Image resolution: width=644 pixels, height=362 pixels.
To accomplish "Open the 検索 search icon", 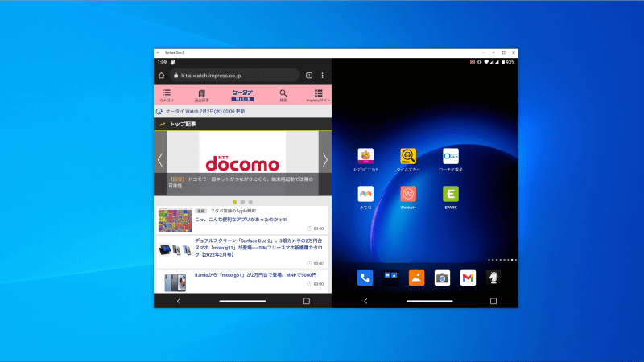I will coord(283,95).
